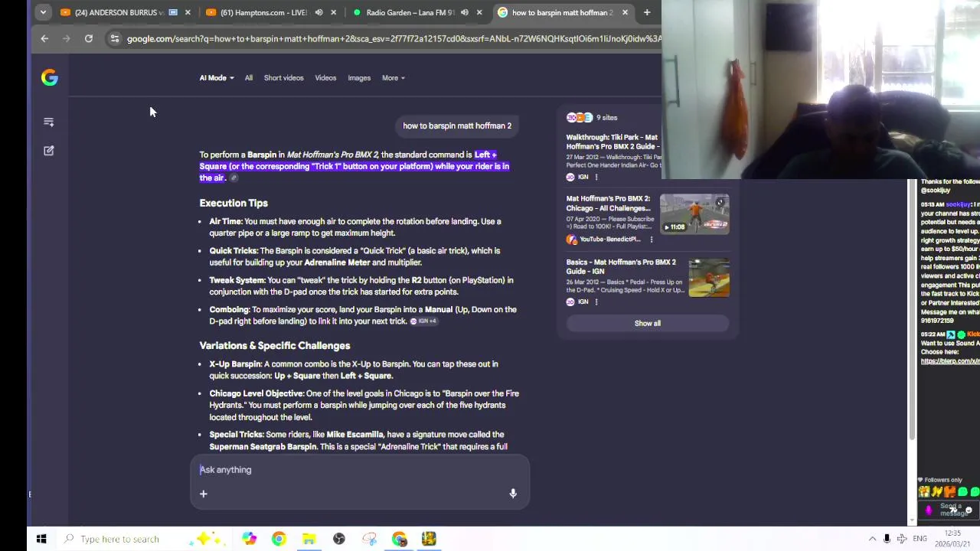980x551 pixels.
Task: Click the Google logo icon
Action: (49, 77)
